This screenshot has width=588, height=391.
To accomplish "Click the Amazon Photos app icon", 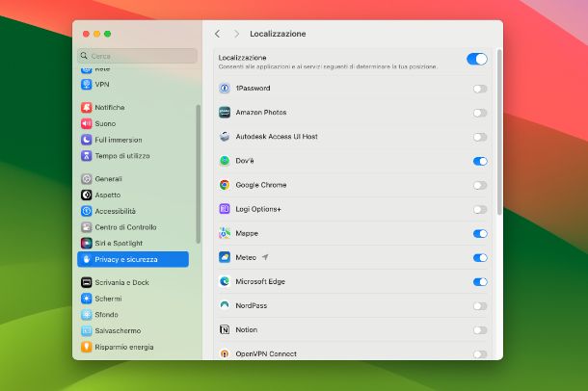I will click(225, 113).
